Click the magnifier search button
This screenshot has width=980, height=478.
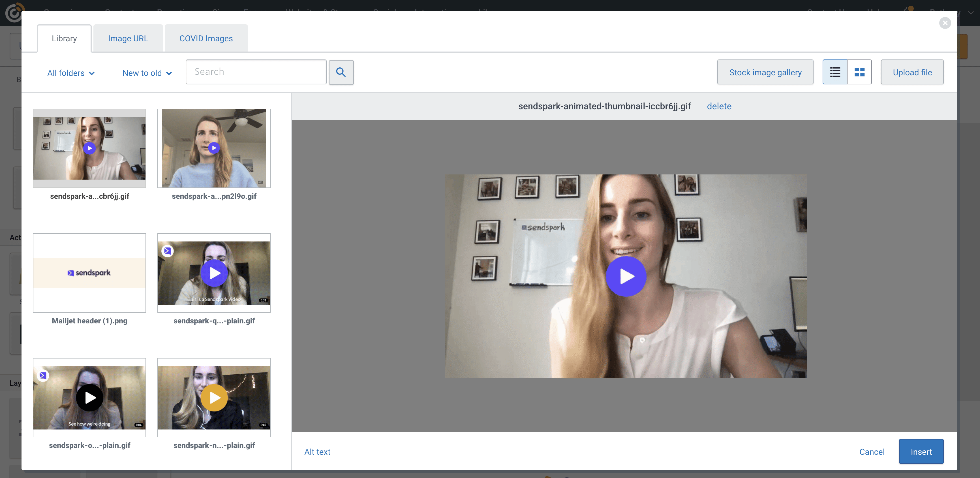click(x=341, y=72)
